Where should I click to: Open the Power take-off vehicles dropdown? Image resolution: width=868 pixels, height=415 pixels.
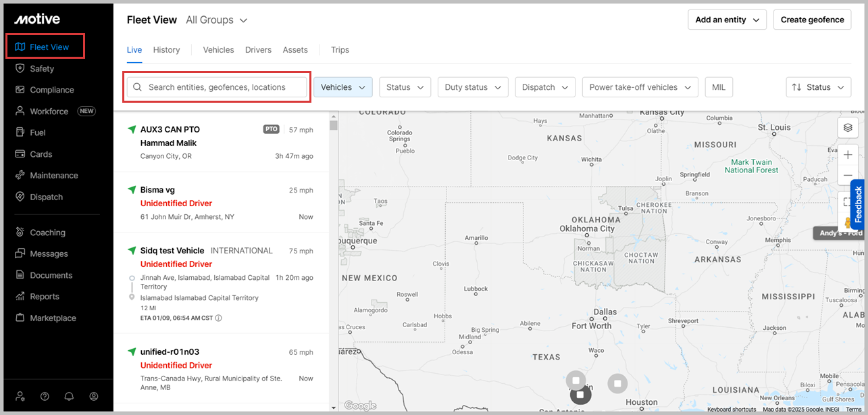point(640,87)
